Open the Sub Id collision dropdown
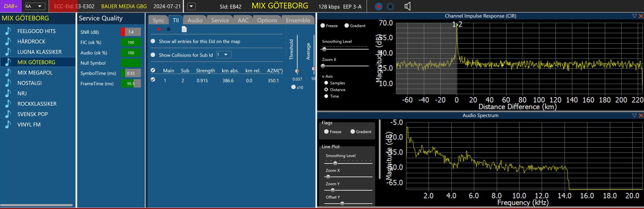Image resolution: width=644 pixels, height=209 pixels. point(223,55)
